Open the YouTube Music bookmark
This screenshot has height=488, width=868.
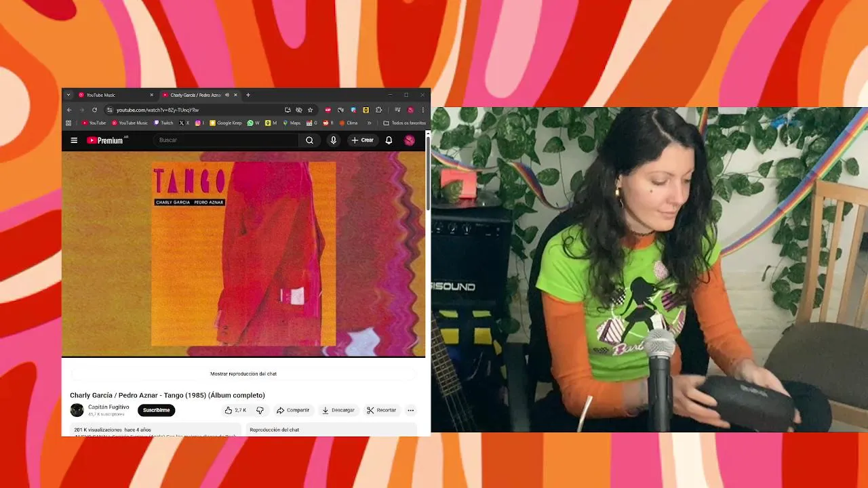pos(130,123)
